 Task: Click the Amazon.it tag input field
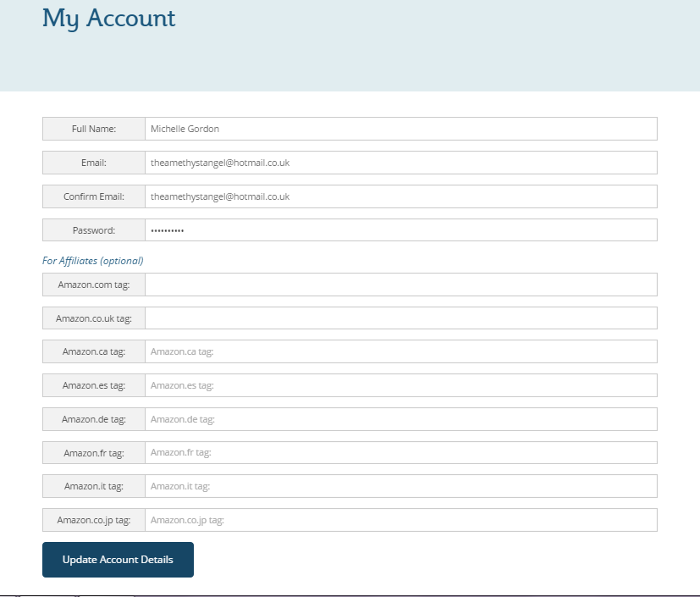pos(400,486)
